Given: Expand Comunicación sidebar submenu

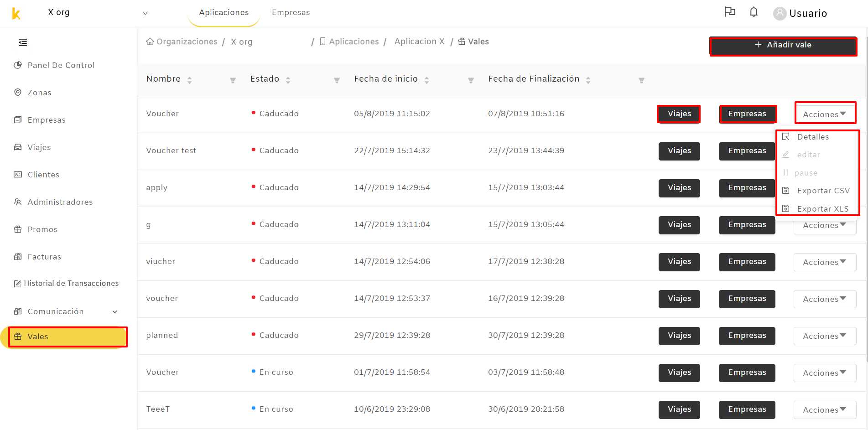Looking at the screenshot, I should pos(115,312).
